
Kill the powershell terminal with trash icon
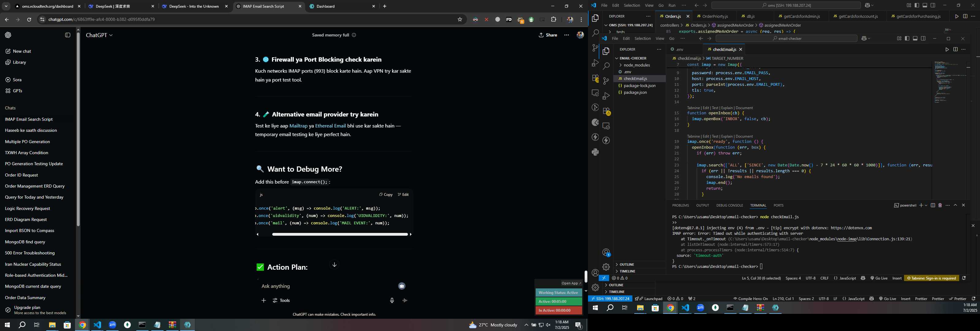point(940,205)
